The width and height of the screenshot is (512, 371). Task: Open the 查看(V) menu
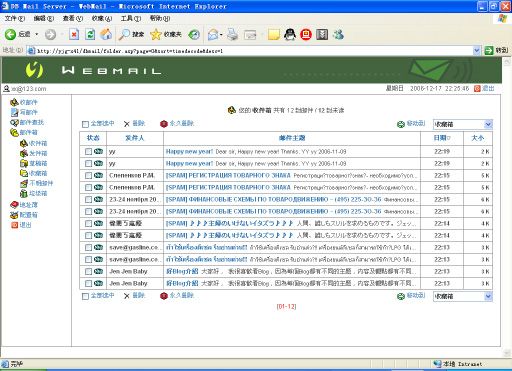[x=73, y=18]
